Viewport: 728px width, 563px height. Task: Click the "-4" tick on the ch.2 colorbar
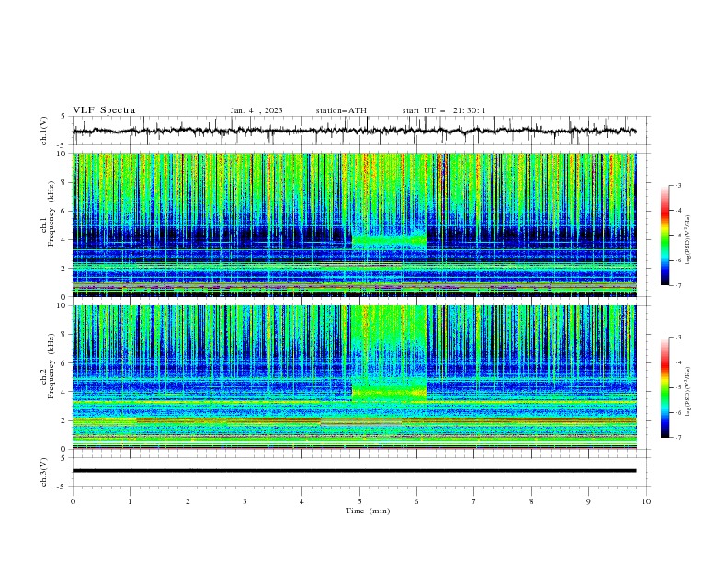(x=677, y=362)
